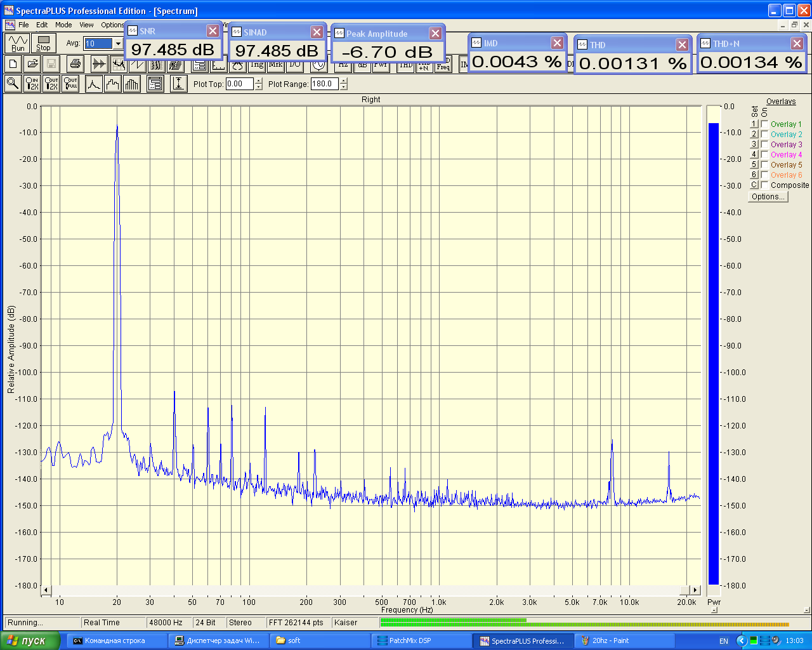This screenshot has width=812, height=650.
Task: Click the Zoom Out Full icon
Action: (70, 84)
